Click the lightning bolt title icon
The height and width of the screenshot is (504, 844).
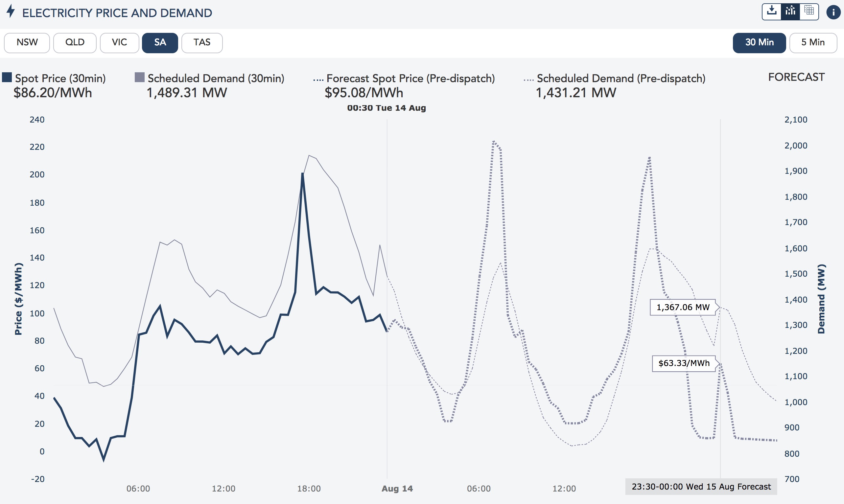11,11
